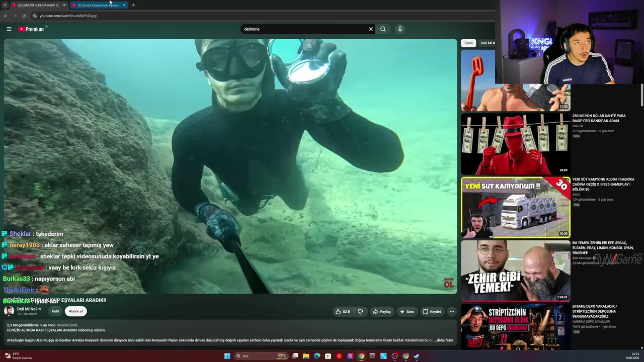Click the underwater diver video player
Screen dimensions: 644x362
[x=230, y=166]
